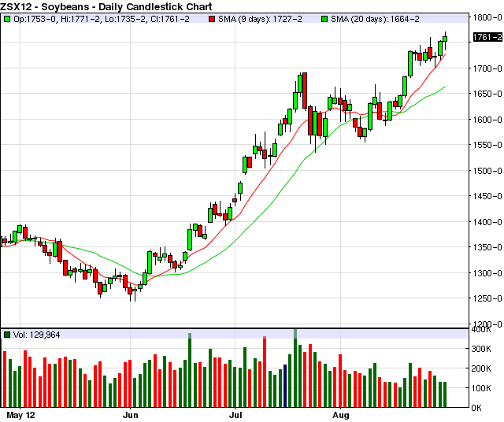Viewport: 504px width, 422px height.
Task: Click the 'Vol: 129,964' volume label
Action: click(37, 335)
